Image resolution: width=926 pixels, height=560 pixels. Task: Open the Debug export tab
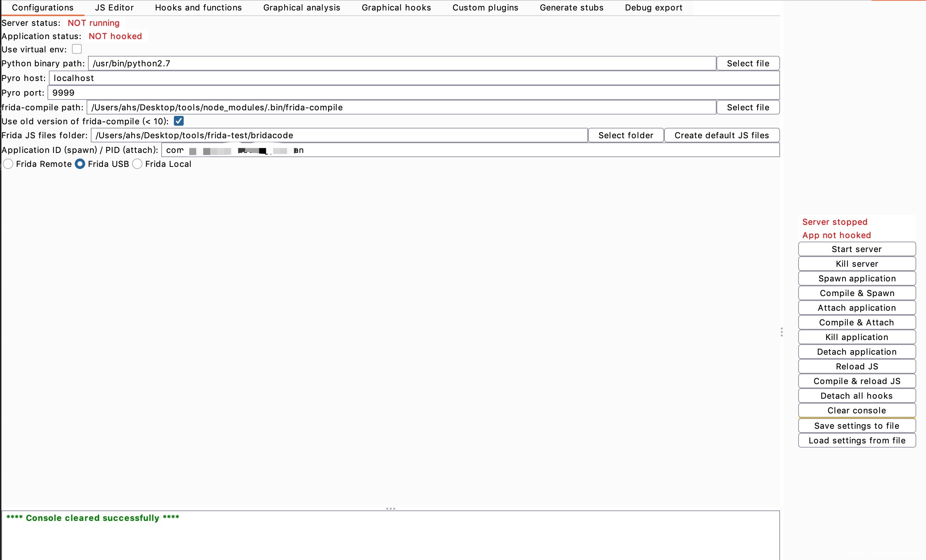pos(654,8)
